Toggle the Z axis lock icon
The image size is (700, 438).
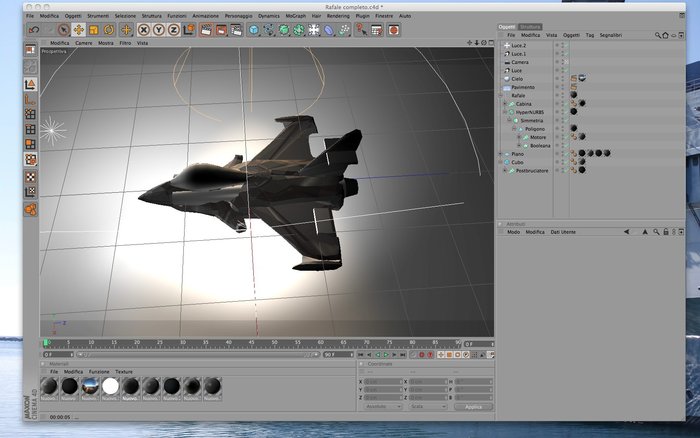coord(174,30)
